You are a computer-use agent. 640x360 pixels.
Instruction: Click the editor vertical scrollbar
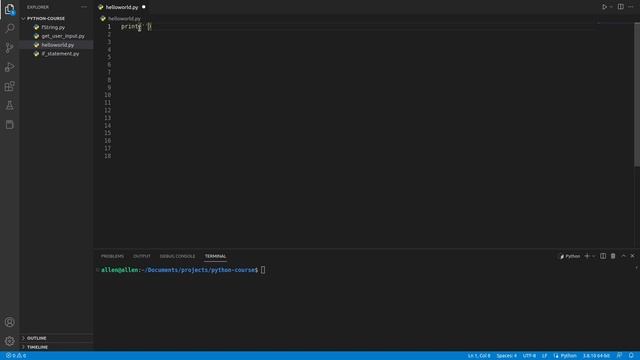[x=637, y=94]
